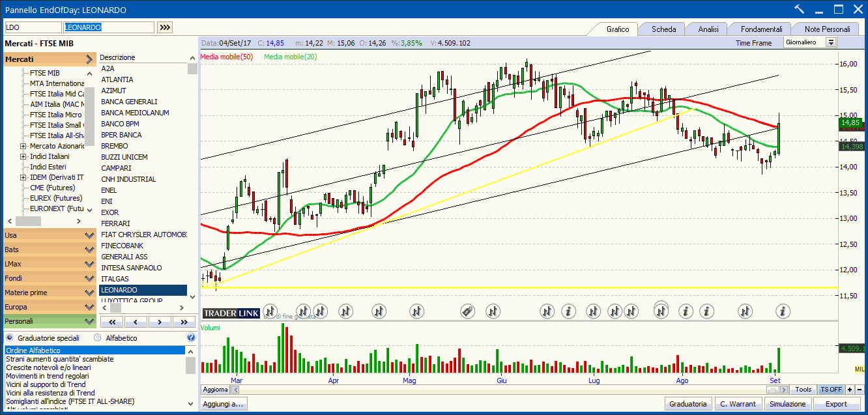
Task: Switch to the Scheda tab
Action: click(663, 29)
